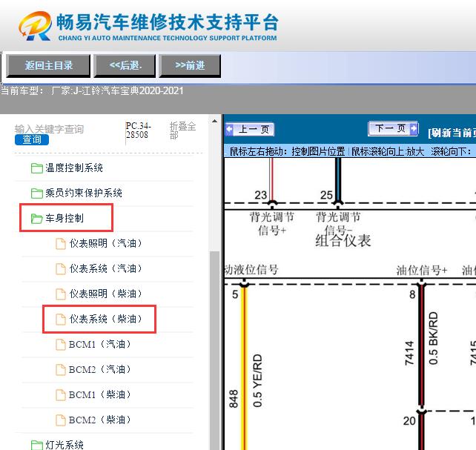Open BCM2（柴油） document

point(100,420)
